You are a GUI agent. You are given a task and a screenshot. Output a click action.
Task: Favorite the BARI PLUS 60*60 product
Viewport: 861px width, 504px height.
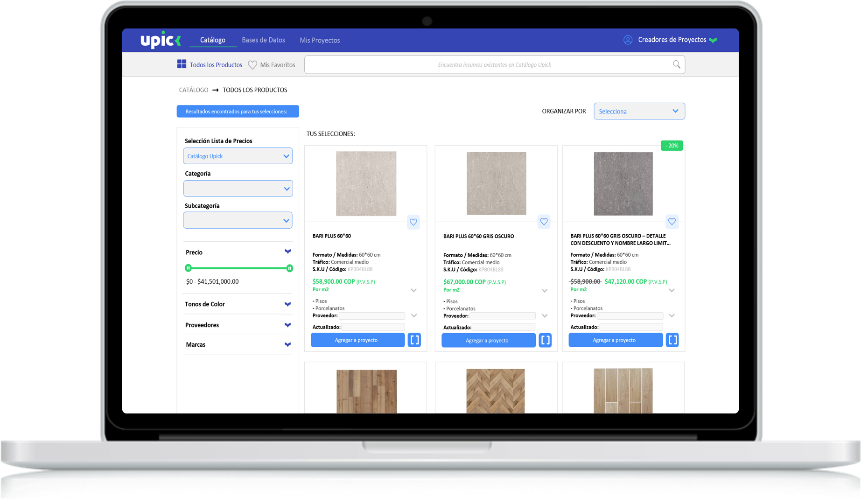tap(413, 222)
